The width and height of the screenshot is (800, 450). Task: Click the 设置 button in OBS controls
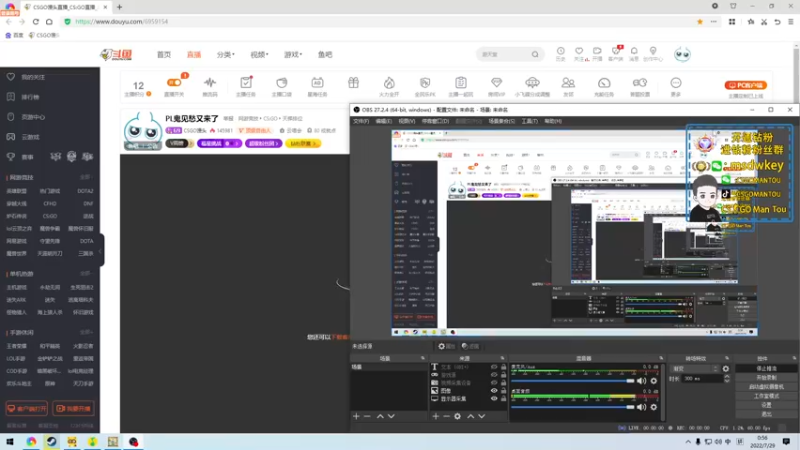click(766, 405)
